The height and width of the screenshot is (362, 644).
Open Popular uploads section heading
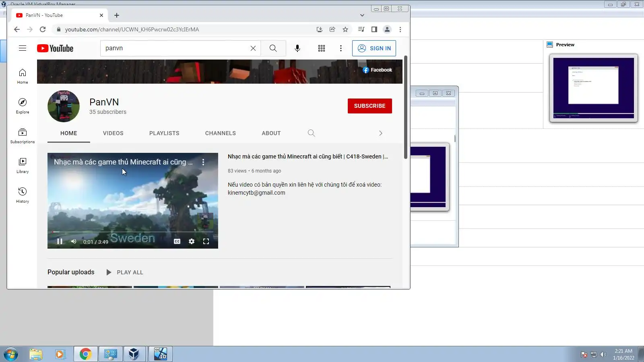click(x=71, y=272)
